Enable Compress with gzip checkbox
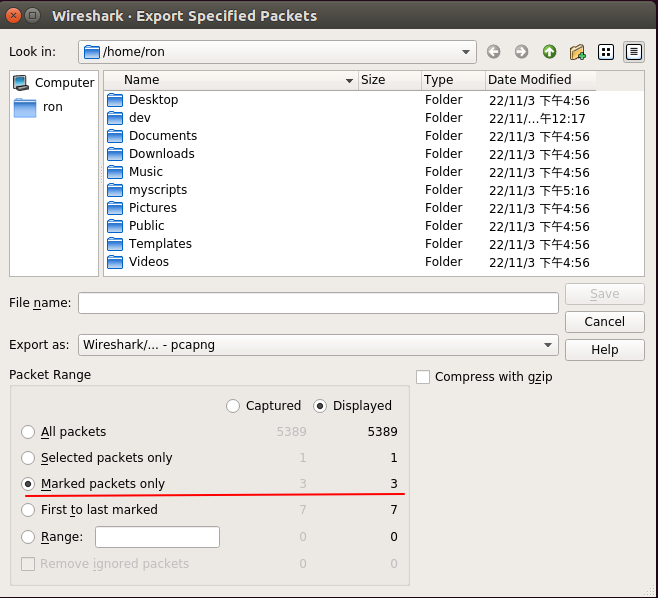 pyautogui.click(x=423, y=377)
